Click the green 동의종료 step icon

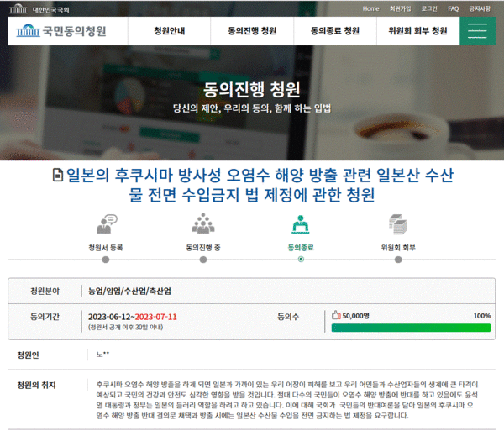[x=301, y=224]
